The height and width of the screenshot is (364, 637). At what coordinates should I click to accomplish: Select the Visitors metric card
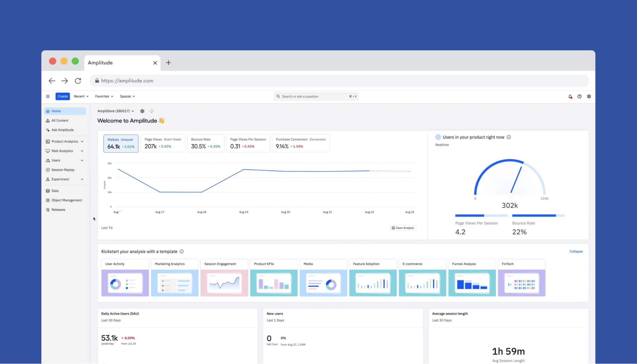[x=121, y=143]
